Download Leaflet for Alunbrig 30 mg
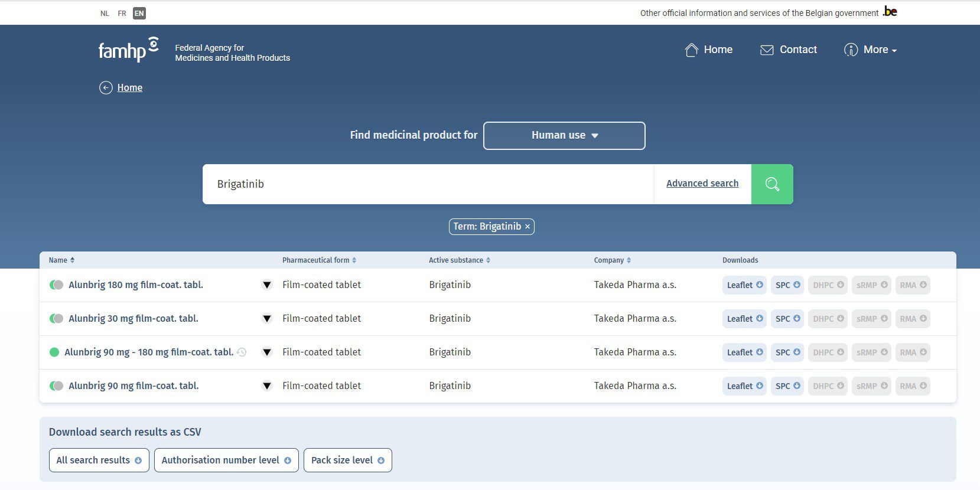Image resolution: width=980 pixels, height=490 pixels. tap(744, 319)
